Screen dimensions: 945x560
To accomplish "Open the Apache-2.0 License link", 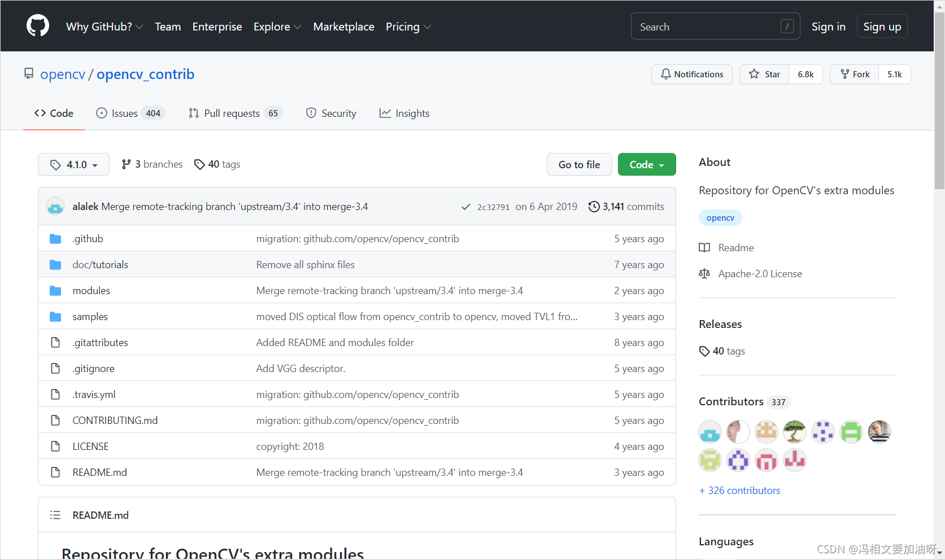I will tap(760, 274).
